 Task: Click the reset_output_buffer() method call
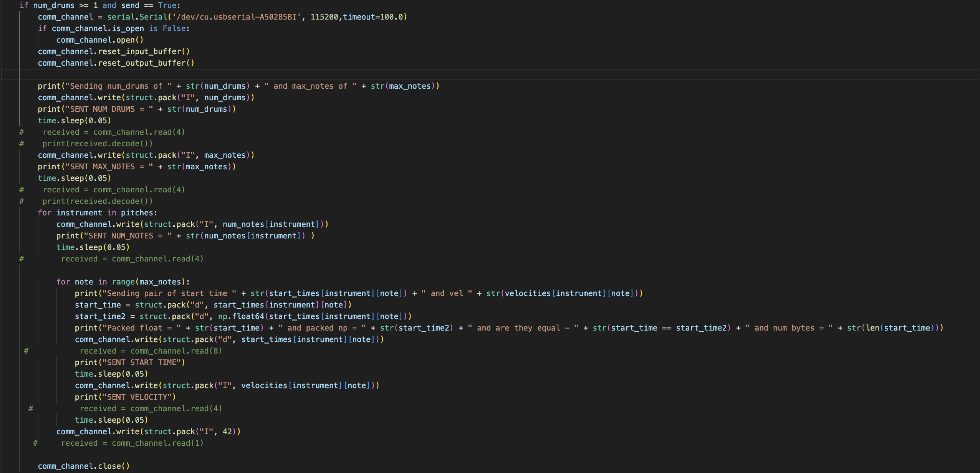[146, 63]
